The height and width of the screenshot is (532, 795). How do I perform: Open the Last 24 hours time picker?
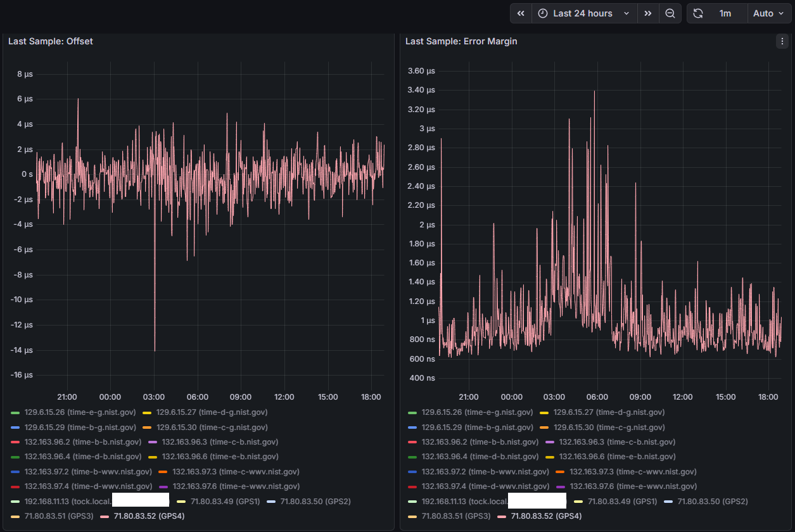click(584, 13)
